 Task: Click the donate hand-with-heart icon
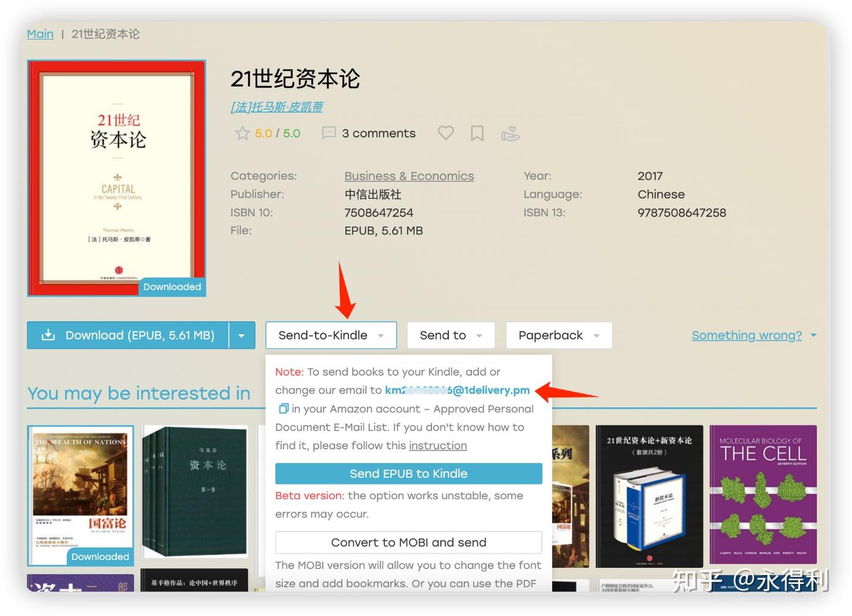510,133
